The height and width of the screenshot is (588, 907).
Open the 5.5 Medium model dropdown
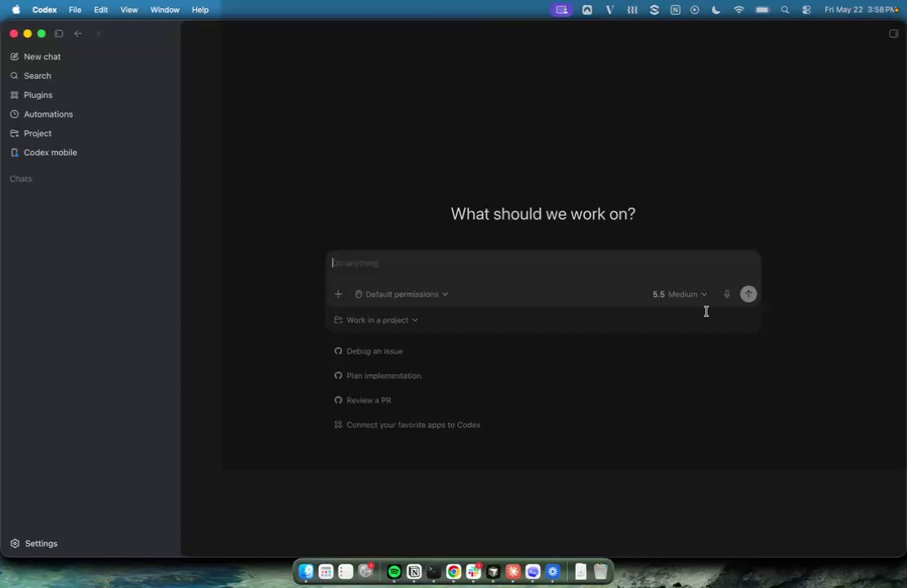point(680,294)
